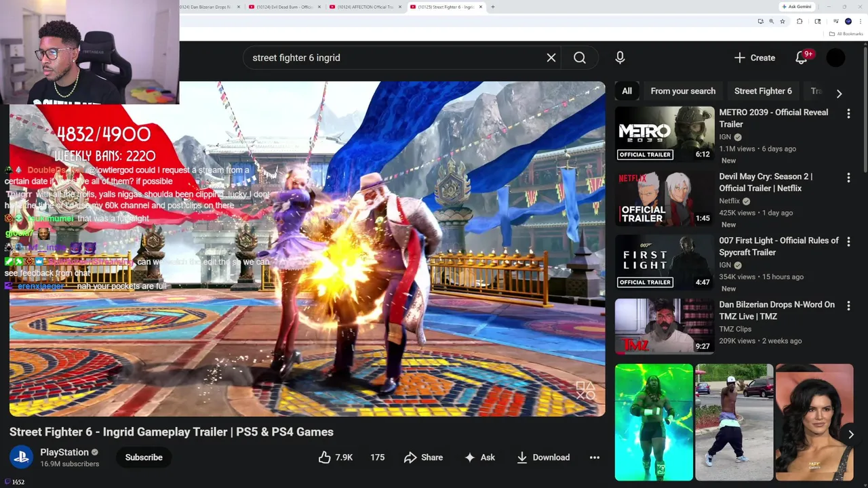Screen dimensions: 868x488
Task: Click the Netflix channel name under Devil May Cry
Action: 730,201
